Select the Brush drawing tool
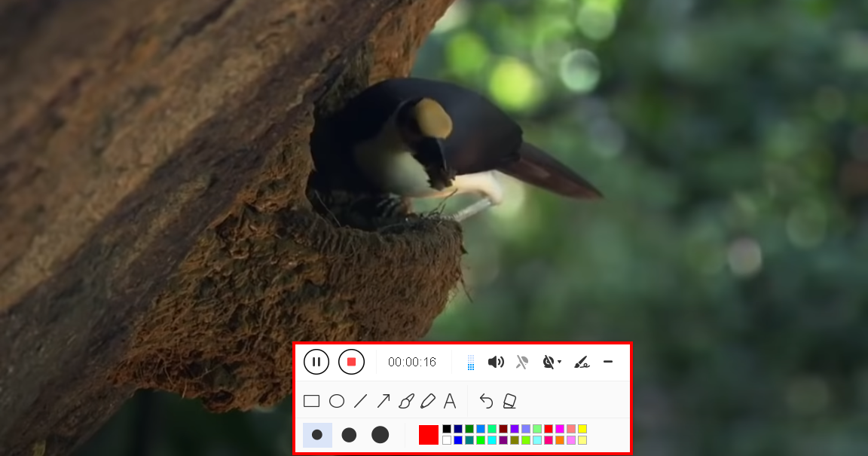 405,399
